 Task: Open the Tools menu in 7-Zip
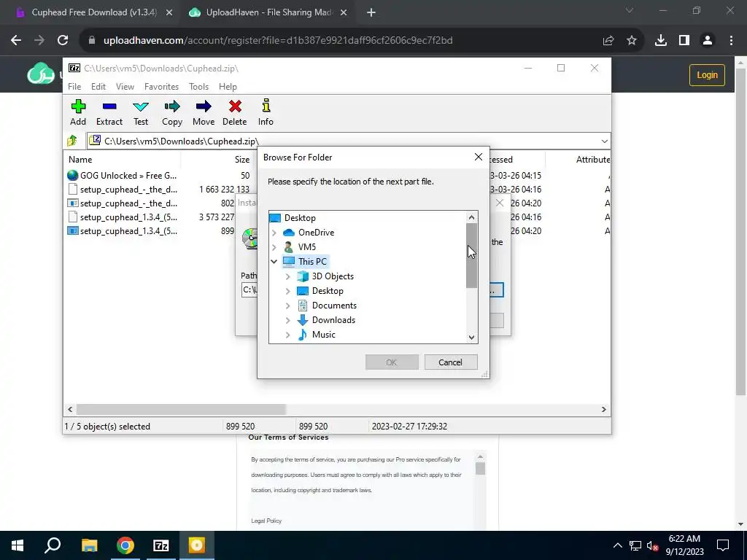click(198, 87)
